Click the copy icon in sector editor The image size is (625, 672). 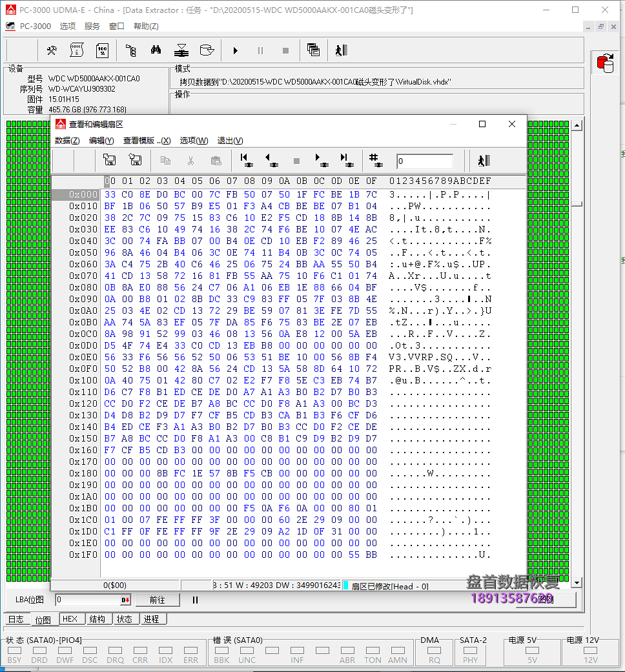tap(165, 161)
